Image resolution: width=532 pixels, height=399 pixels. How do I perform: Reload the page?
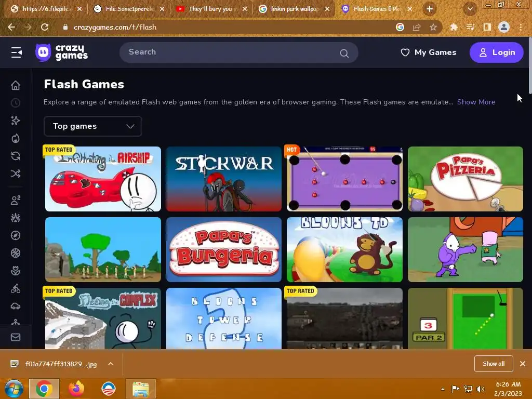[x=45, y=27]
